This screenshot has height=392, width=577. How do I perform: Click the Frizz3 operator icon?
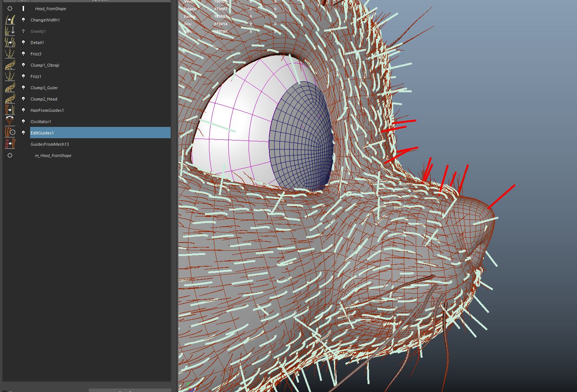(10, 54)
